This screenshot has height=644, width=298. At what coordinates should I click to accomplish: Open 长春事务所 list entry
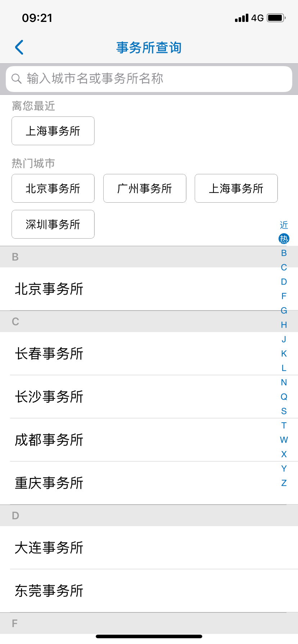(x=137, y=354)
